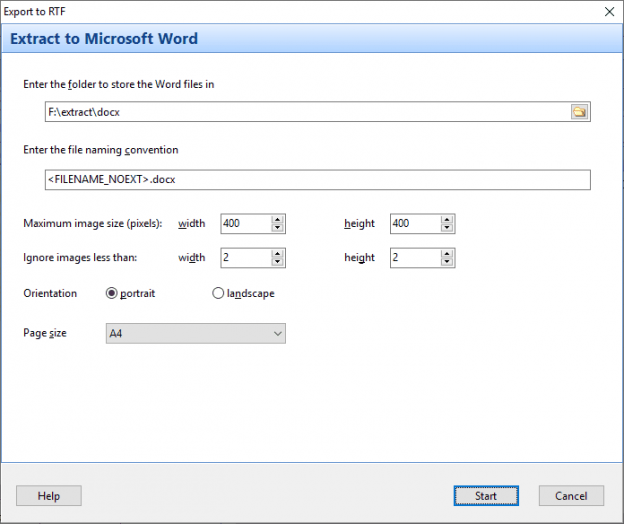This screenshot has height=524, width=624.
Task: Decrease maximum image width value
Action: pyautogui.click(x=277, y=228)
